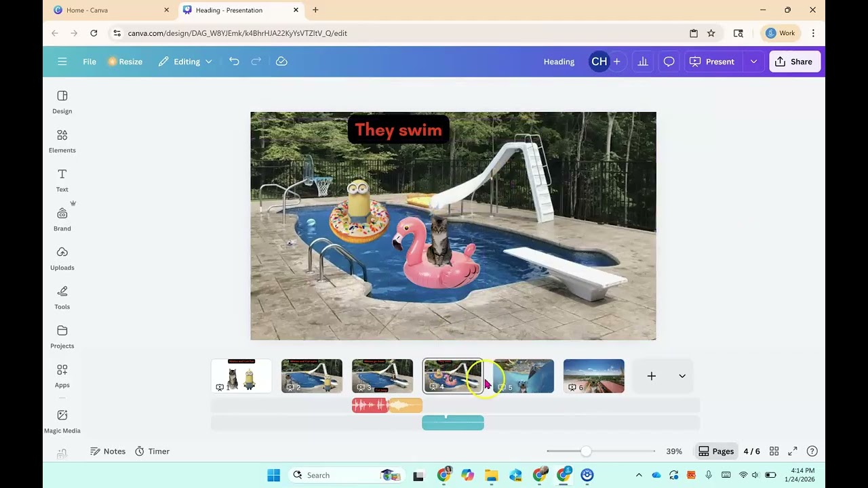Select page 2 thumbnail

(x=312, y=376)
